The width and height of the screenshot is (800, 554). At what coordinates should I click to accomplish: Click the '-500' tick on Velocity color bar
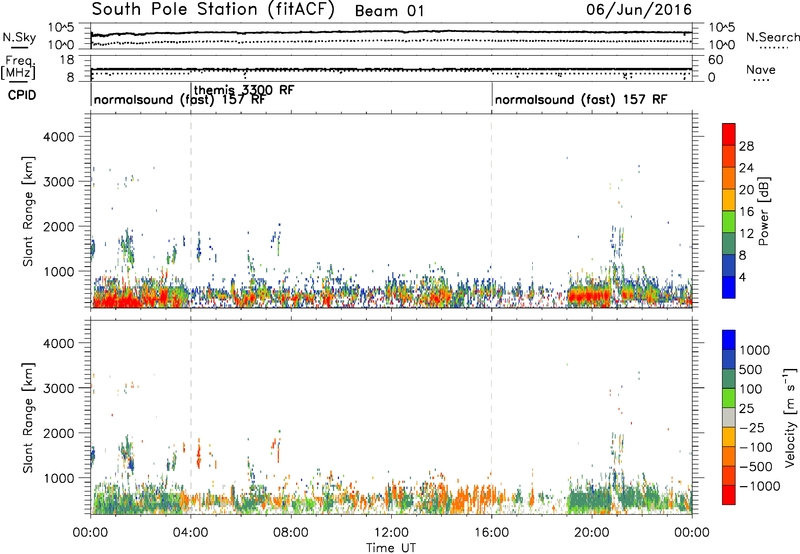755,466
